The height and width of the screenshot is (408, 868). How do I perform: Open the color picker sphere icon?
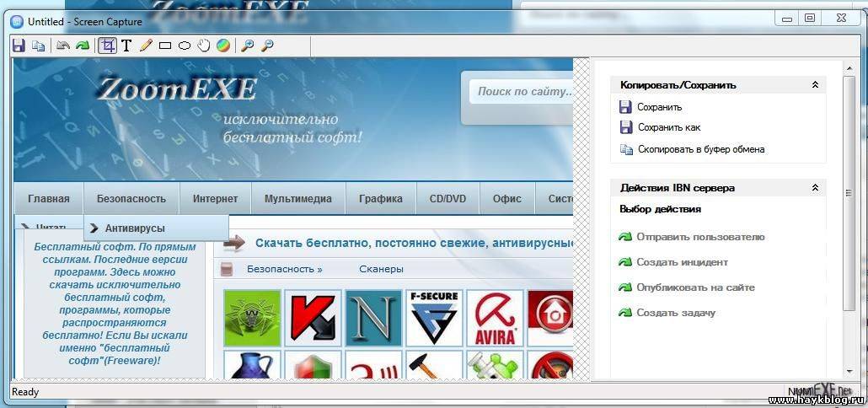coord(223,46)
